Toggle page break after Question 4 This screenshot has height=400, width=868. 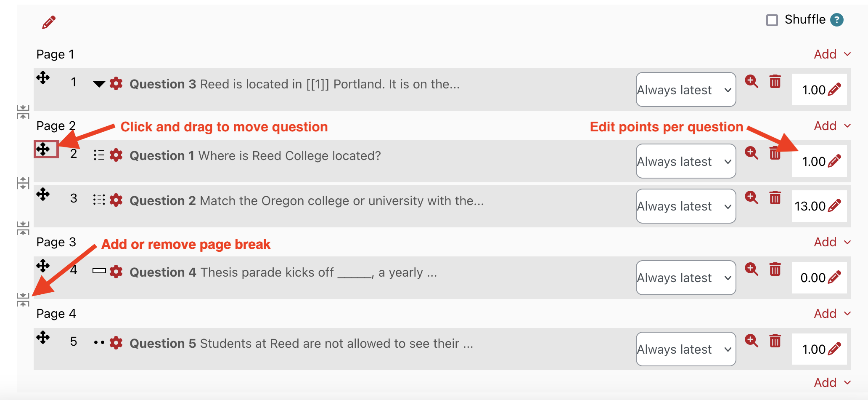[x=23, y=300]
